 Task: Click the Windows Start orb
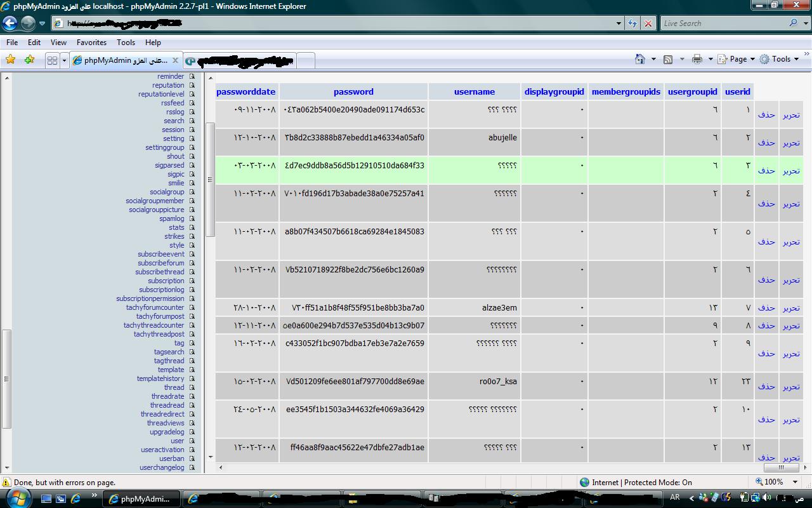coord(18,498)
